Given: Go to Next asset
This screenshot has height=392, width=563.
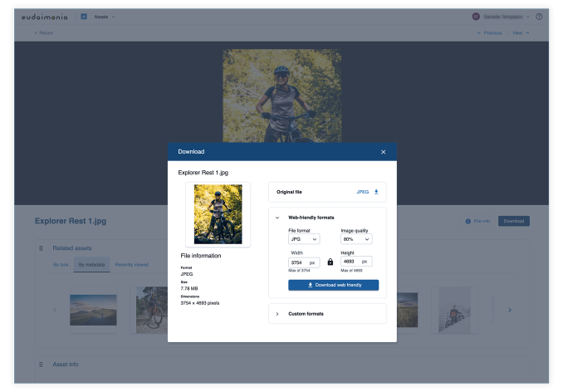Looking at the screenshot, I should 521,32.
